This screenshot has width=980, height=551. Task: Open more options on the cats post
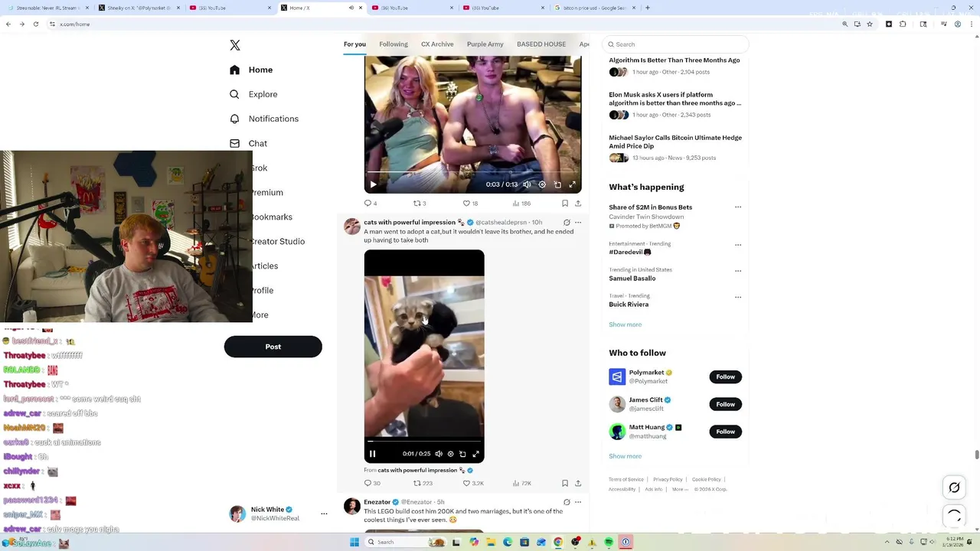[578, 223]
